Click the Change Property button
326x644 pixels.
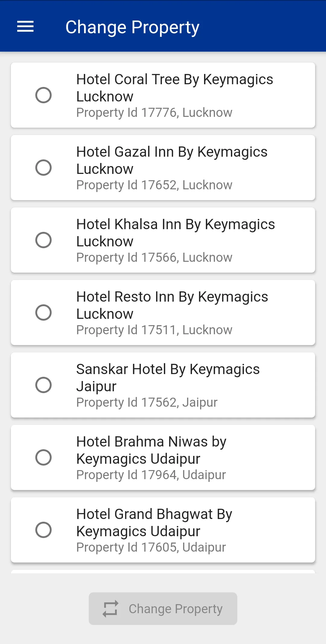[163, 609]
